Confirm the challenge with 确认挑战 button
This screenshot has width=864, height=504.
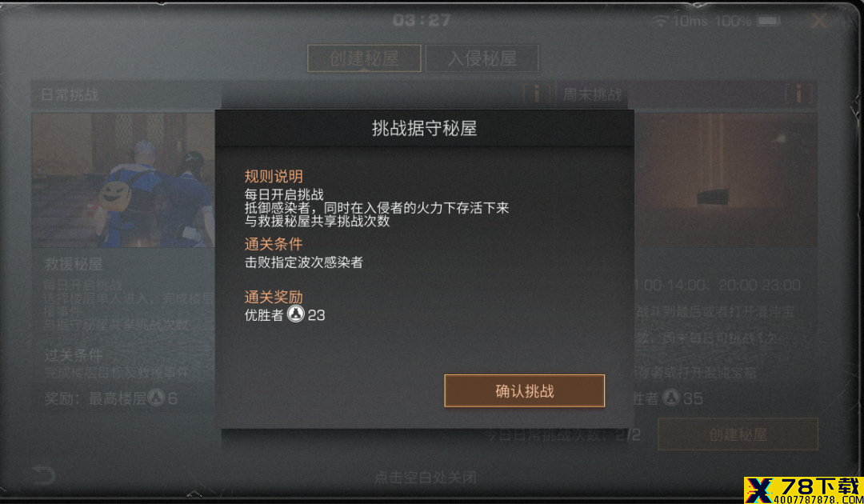click(525, 391)
